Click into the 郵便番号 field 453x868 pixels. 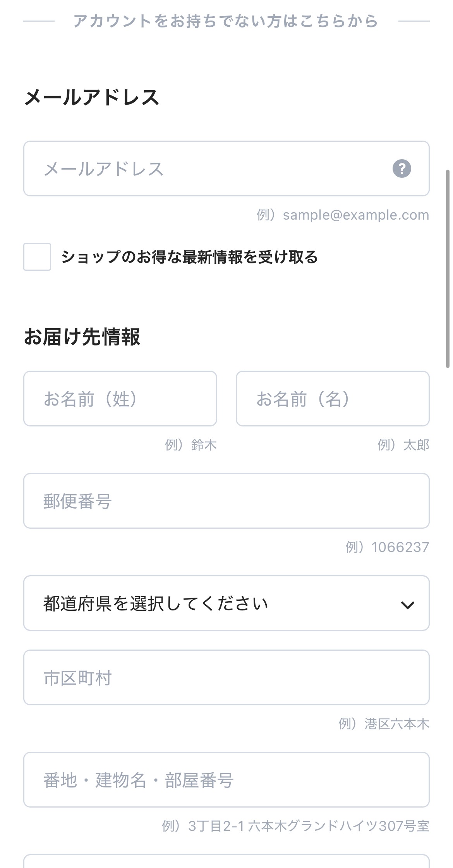click(226, 501)
